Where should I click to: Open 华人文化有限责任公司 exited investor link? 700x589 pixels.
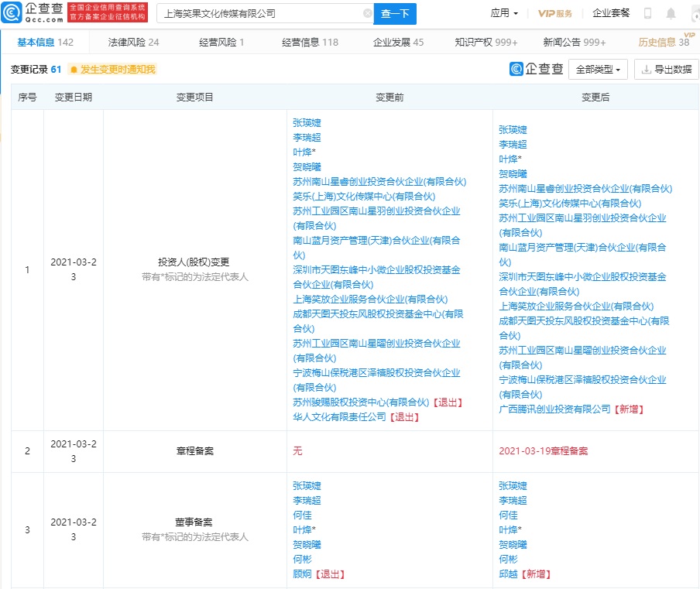(x=339, y=417)
